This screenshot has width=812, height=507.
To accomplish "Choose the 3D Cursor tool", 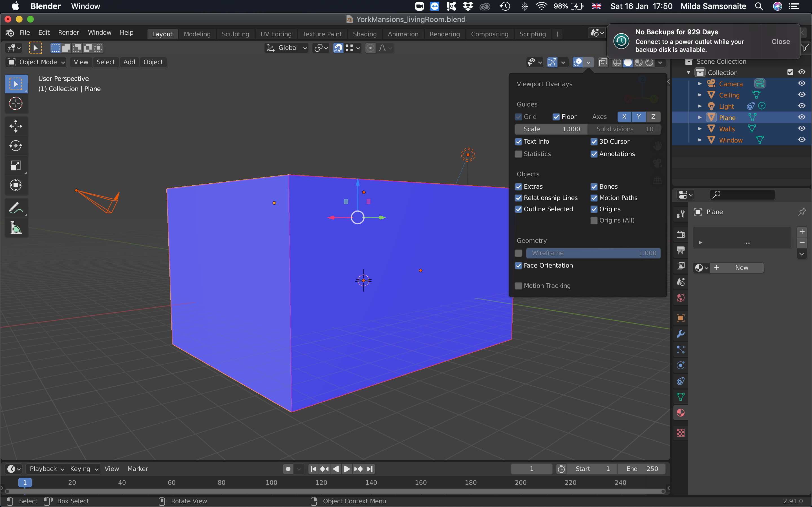I will [16, 103].
